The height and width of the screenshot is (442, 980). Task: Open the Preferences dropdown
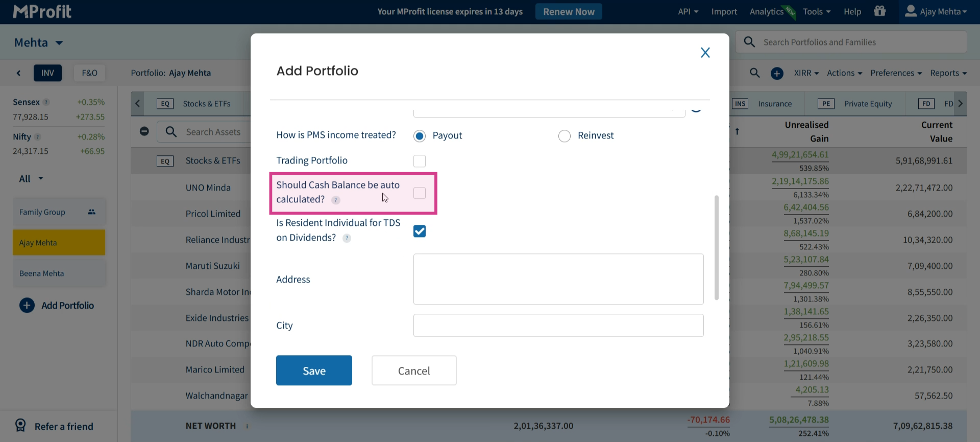pos(896,73)
